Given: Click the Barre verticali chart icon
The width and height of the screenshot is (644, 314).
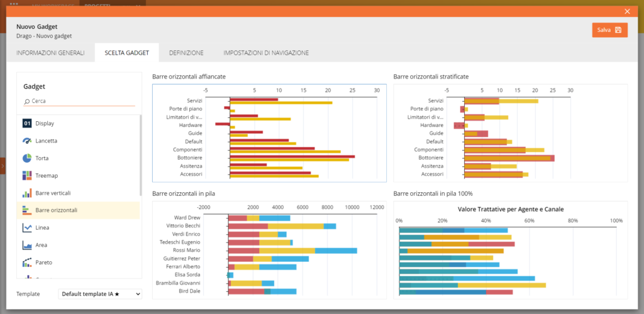Looking at the screenshot, I should pyautogui.click(x=27, y=193).
